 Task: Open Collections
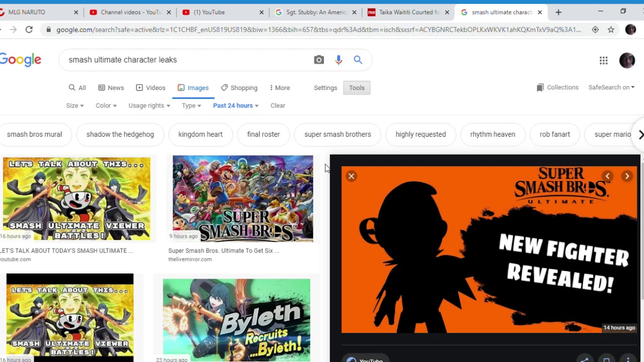coord(557,87)
